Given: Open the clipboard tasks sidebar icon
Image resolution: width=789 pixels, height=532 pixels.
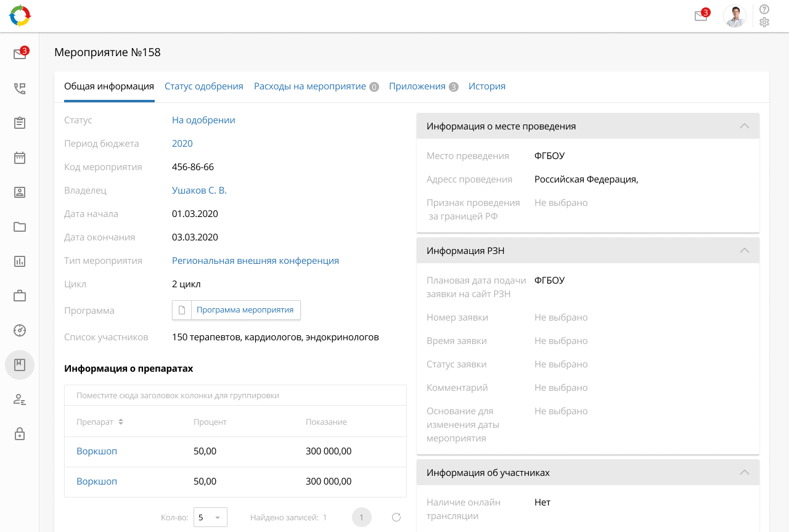Looking at the screenshot, I should point(20,123).
